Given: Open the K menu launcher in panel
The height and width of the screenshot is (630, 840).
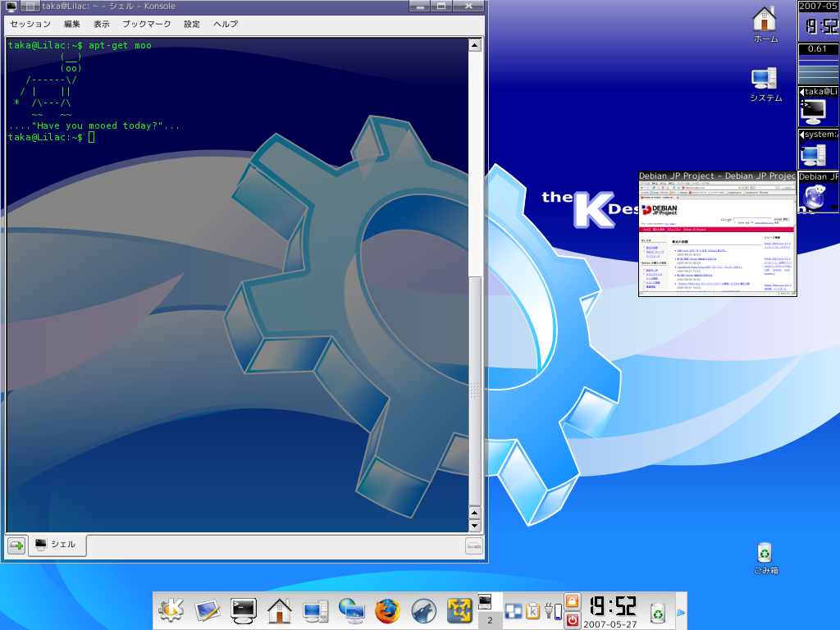Looking at the screenshot, I should 171,610.
